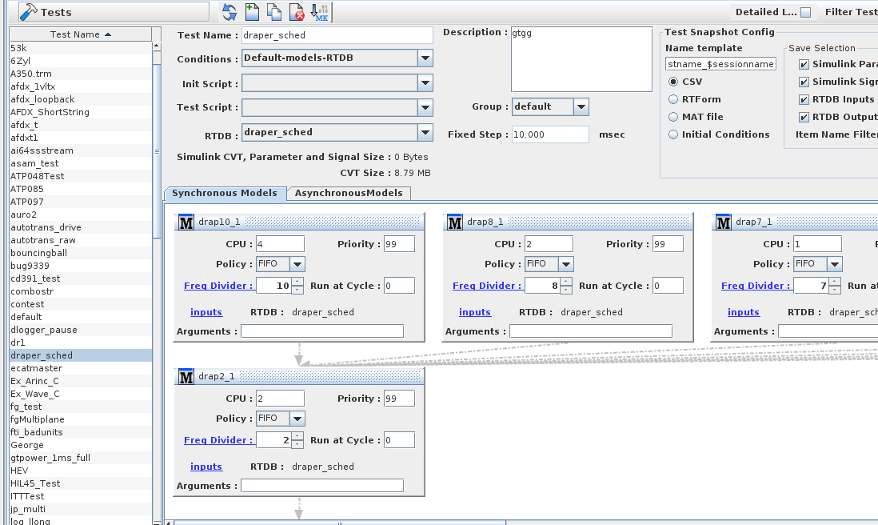Create a new test with the plus-page icon
The image size is (878, 525).
click(252, 12)
